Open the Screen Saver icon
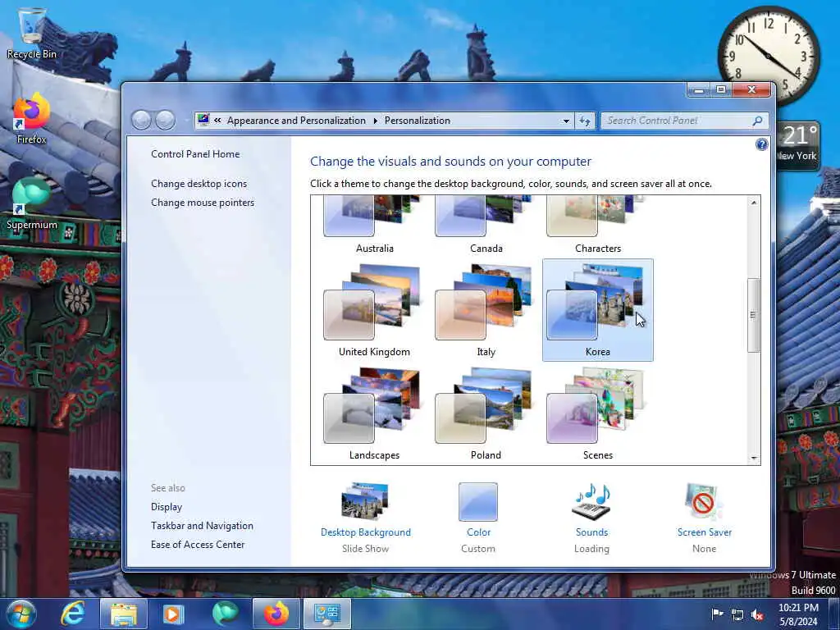The width and height of the screenshot is (840, 630). click(703, 501)
